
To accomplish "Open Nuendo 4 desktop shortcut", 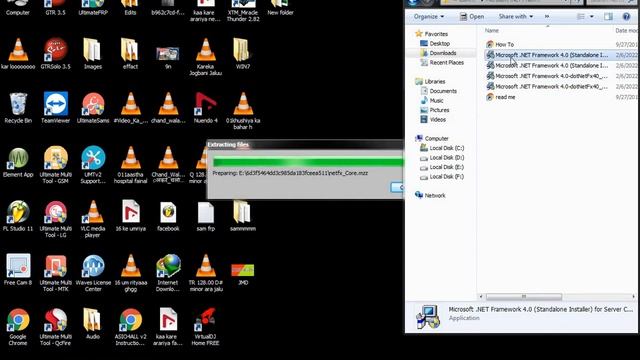I will pos(205,107).
